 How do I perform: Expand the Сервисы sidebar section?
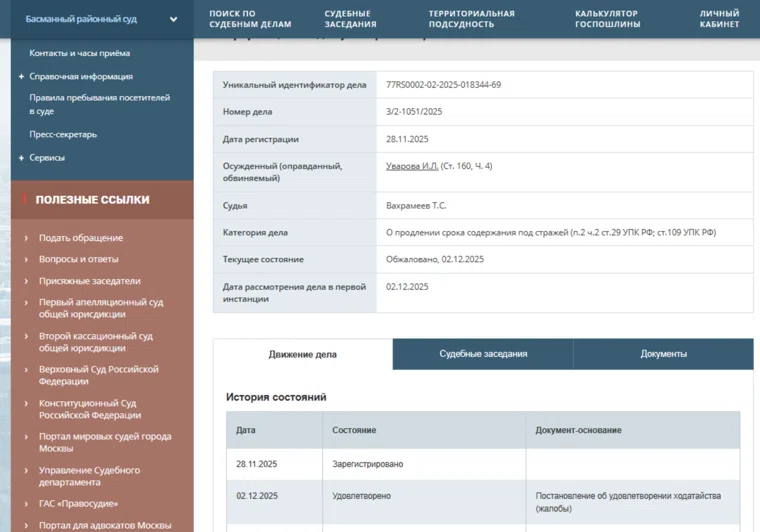tap(47, 158)
